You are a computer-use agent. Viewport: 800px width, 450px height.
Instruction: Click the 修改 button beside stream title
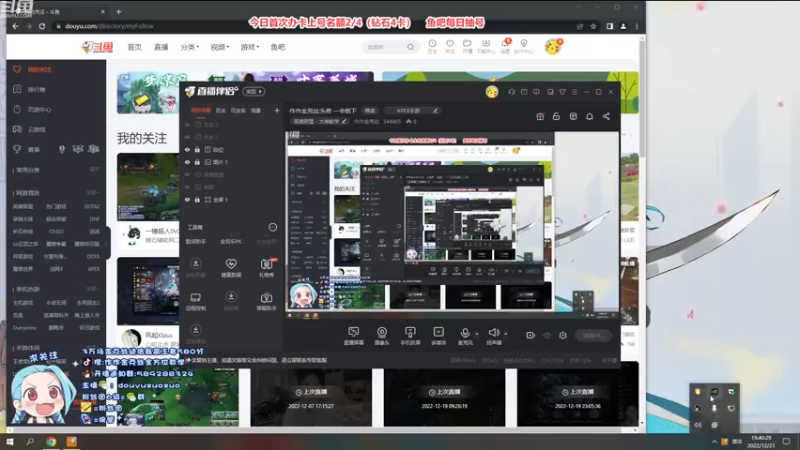[370, 111]
